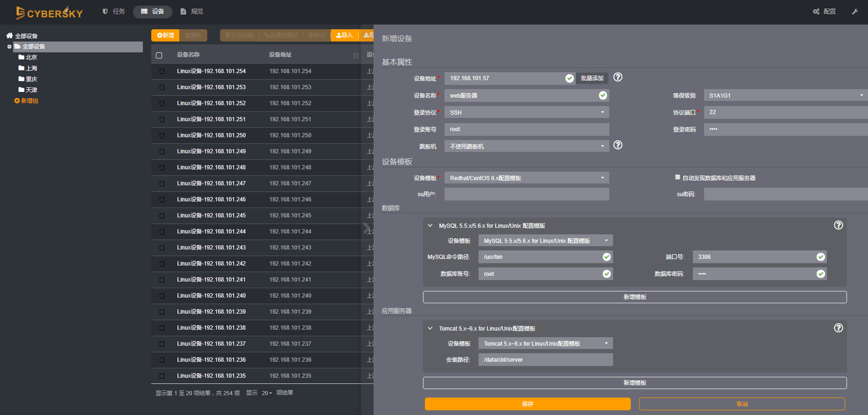Open the 登录协议 SSH dropdown
This screenshot has height=415, width=868.
coord(526,112)
